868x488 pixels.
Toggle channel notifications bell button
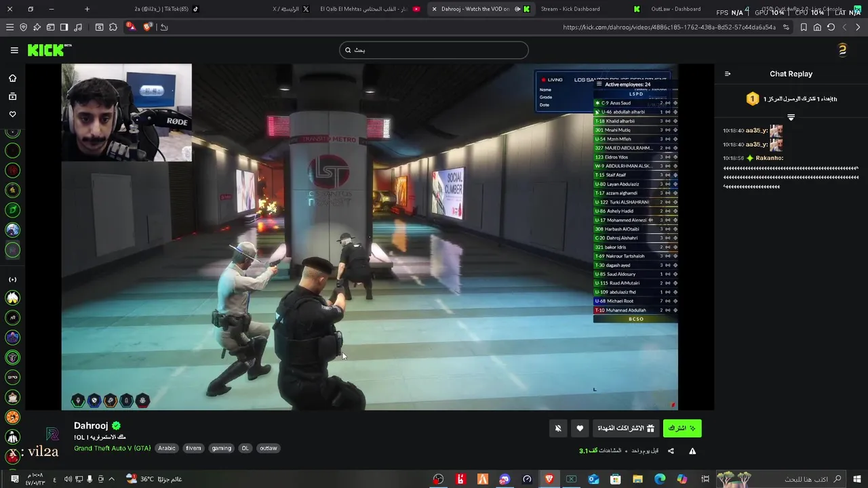pyautogui.click(x=558, y=428)
